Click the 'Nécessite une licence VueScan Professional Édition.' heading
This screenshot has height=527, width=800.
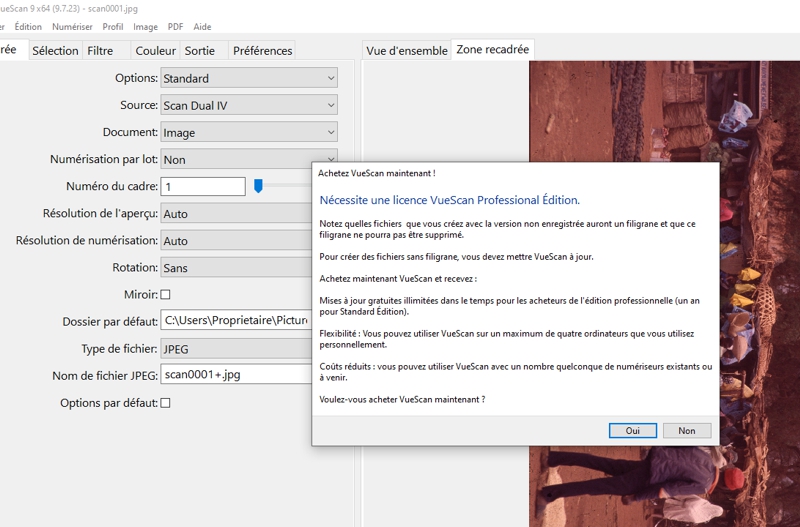point(449,200)
